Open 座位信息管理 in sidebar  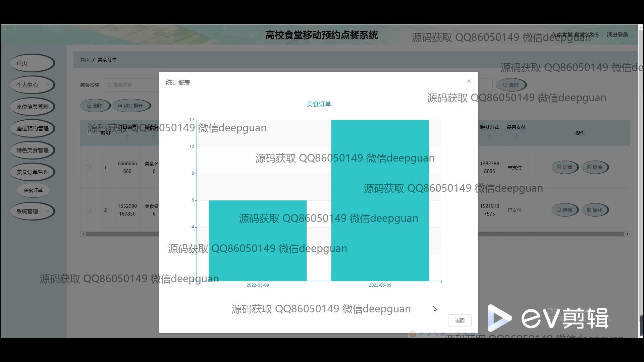pyautogui.click(x=32, y=107)
